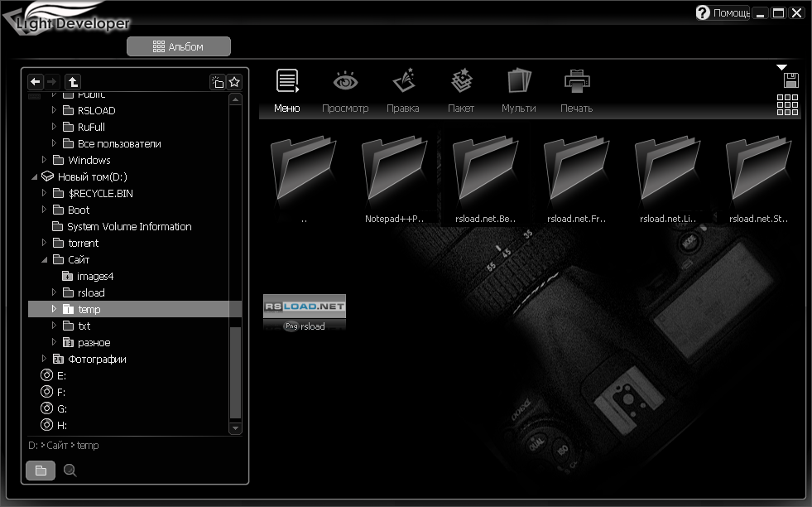Select the thumbnail grid view icon

click(x=787, y=105)
